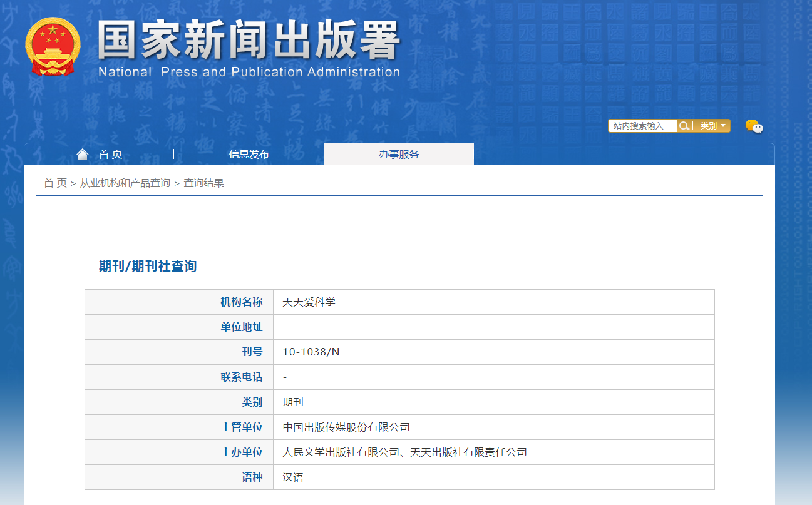Click 首页 in the breadcrumb trail

pos(55,183)
